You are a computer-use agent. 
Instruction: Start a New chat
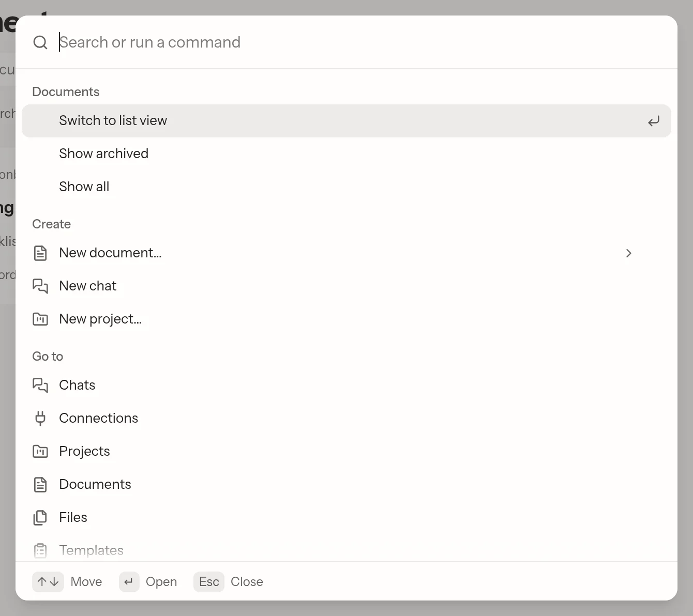pyautogui.click(x=346, y=286)
